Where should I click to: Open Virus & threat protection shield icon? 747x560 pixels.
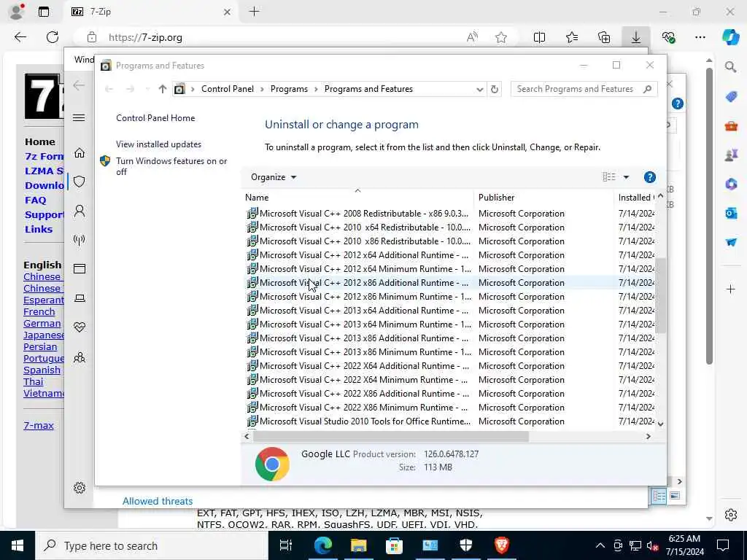(x=80, y=182)
